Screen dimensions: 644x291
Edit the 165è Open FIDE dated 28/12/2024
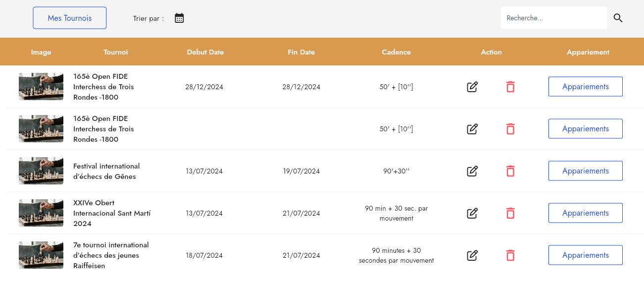472,87
